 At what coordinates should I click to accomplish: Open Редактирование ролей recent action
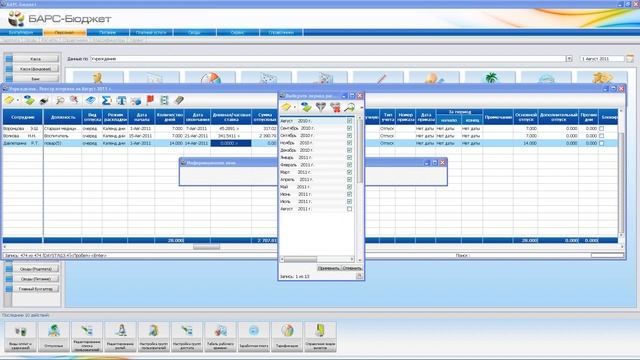121,336
